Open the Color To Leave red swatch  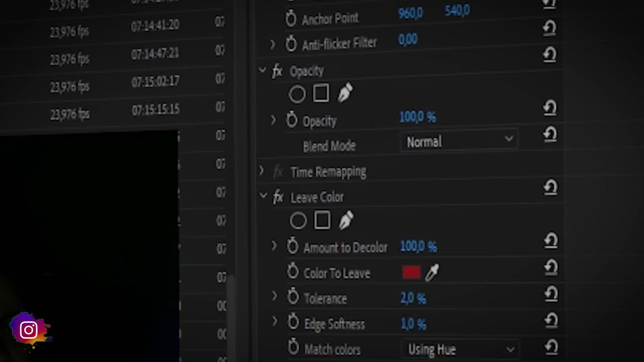point(412,273)
